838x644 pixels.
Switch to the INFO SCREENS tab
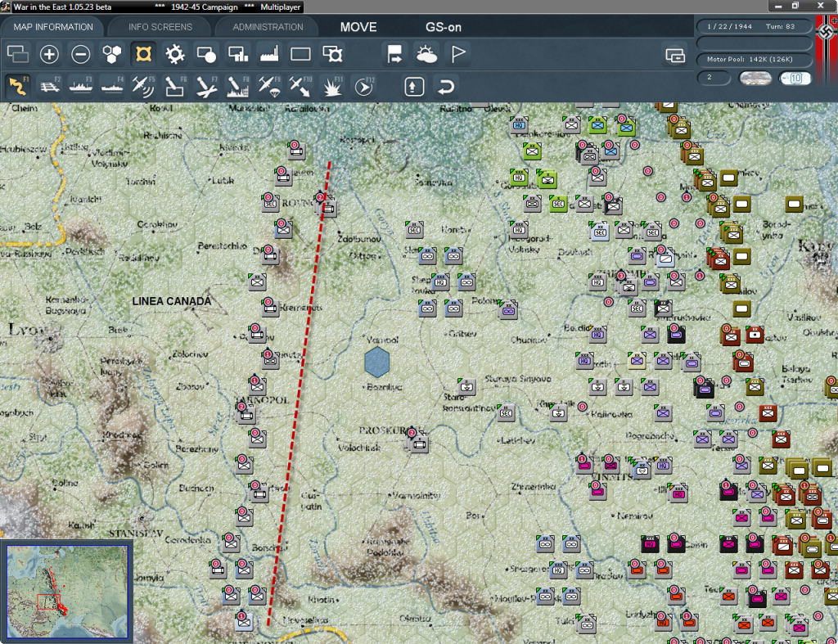coord(160,27)
